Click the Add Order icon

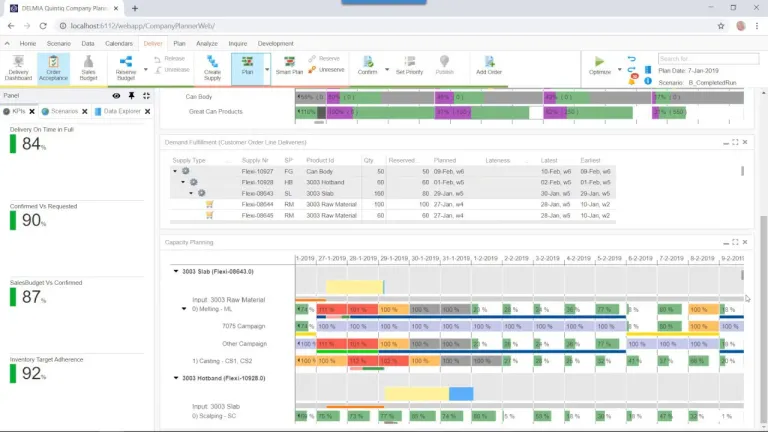tap(489, 61)
